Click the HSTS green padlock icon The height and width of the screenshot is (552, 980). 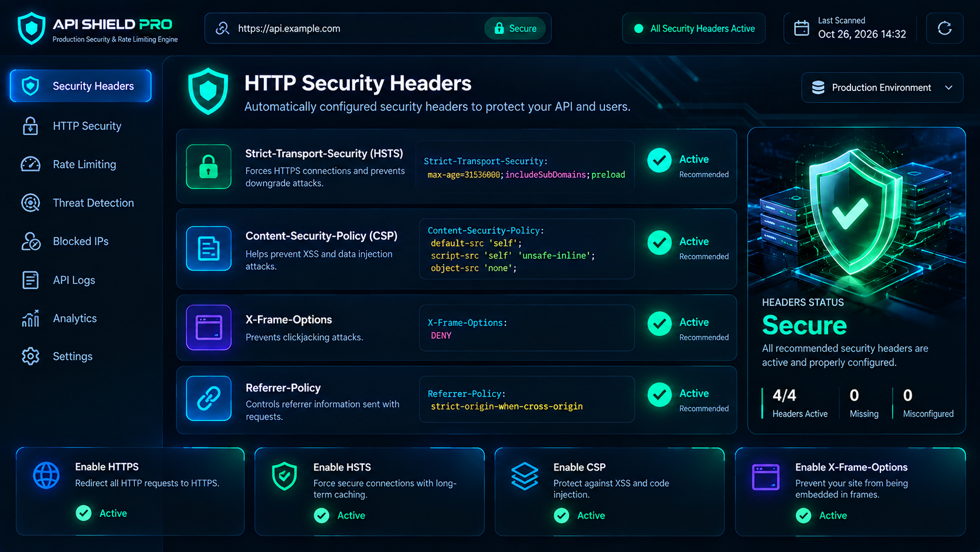click(x=209, y=167)
